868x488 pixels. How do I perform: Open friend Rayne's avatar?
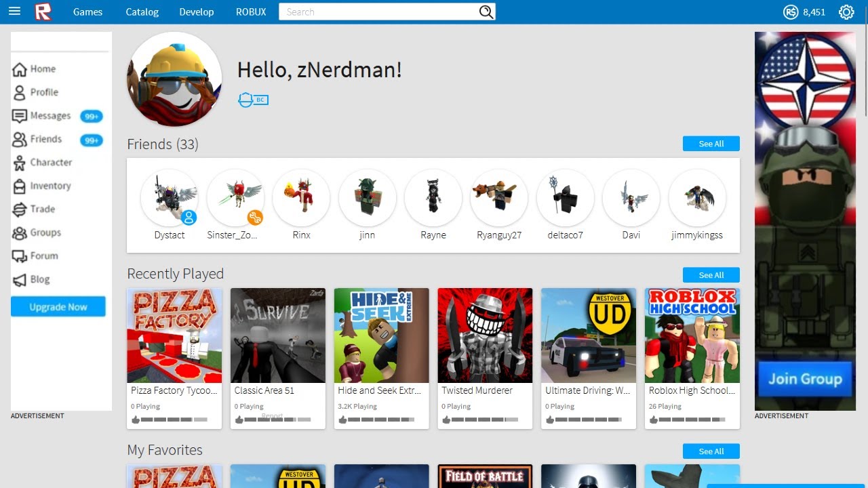[433, 197]
